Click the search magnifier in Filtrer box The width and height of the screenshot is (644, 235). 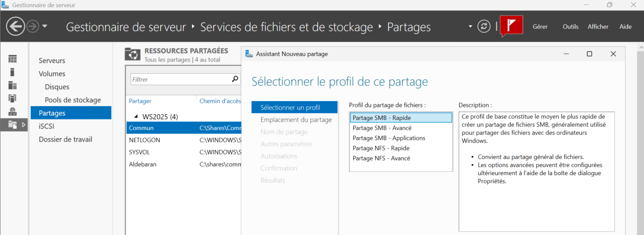(x=235, y=79)
